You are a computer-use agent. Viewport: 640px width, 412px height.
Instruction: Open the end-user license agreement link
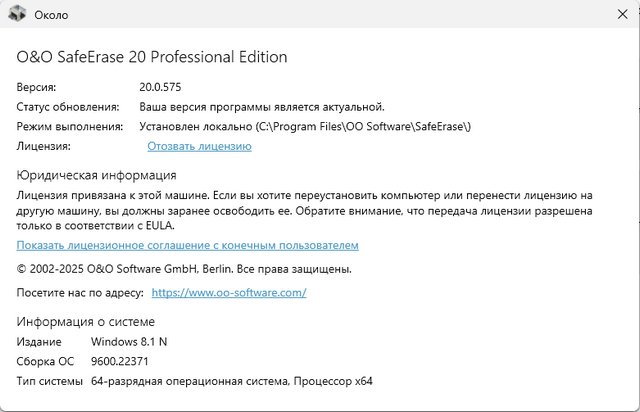[x=187, y=245]
